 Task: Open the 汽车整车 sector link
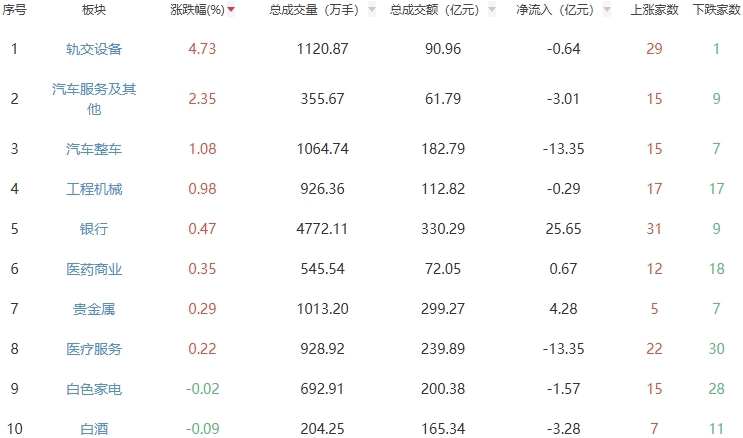pos(94,149)
